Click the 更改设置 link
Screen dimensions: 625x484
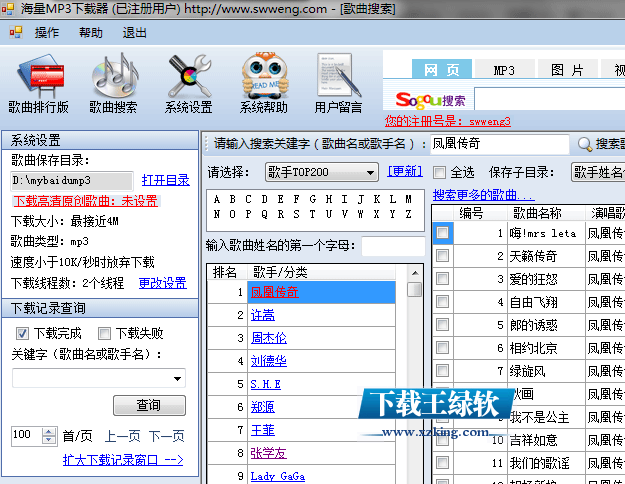(x=163, y=283)
